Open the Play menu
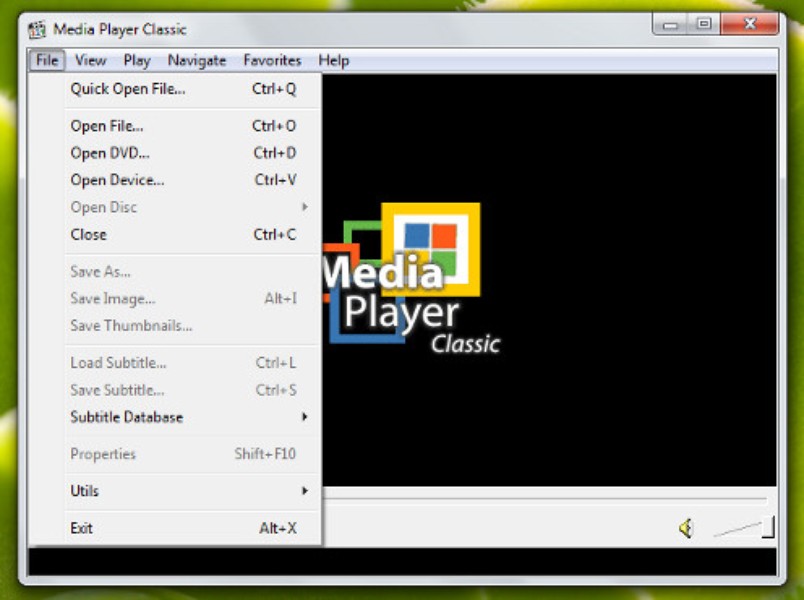 [137, 60]
